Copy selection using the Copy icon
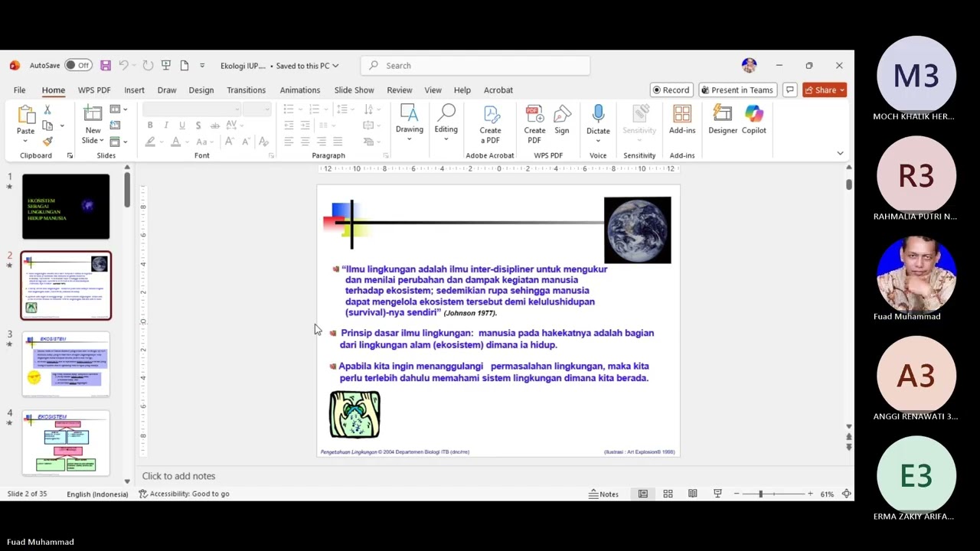Image resolution: width=980 pixels, height=551 pixels. (47, 126)
